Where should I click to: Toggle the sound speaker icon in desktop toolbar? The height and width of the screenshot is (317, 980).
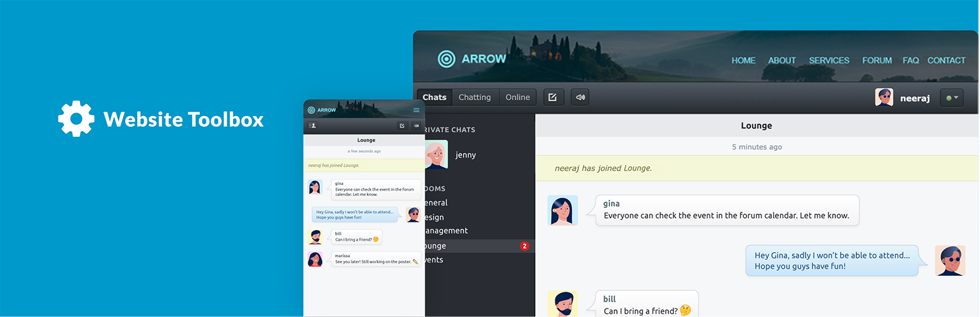579,97
